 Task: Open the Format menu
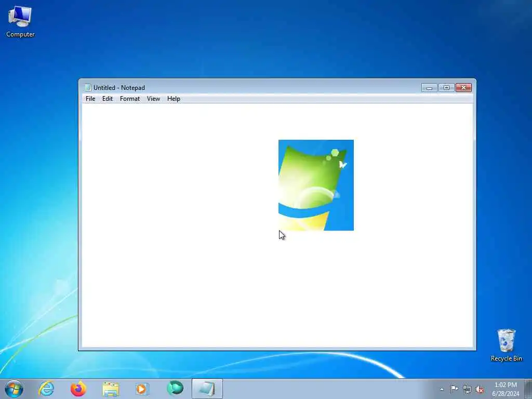[129, 99]
